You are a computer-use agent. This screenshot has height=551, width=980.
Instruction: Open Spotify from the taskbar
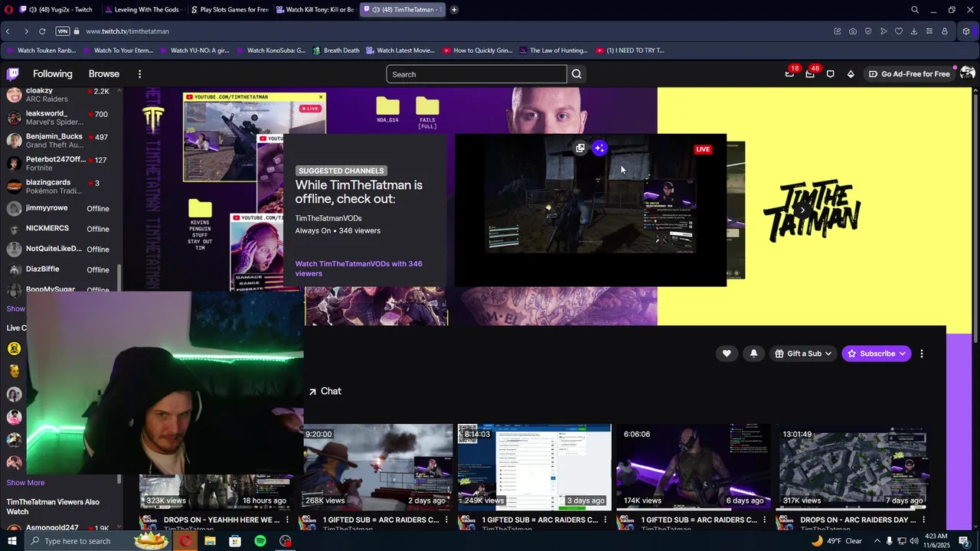(x=260, y=541)
